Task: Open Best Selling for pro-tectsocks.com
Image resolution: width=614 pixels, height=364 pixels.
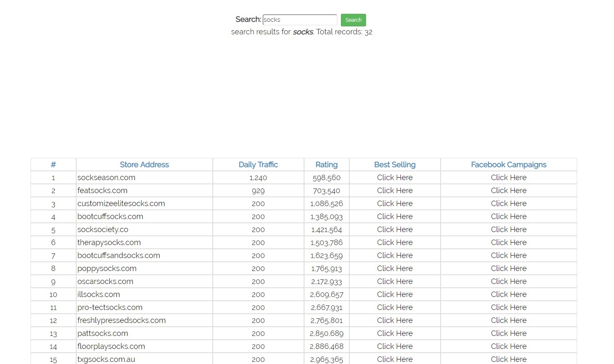Action: [395, 307]
